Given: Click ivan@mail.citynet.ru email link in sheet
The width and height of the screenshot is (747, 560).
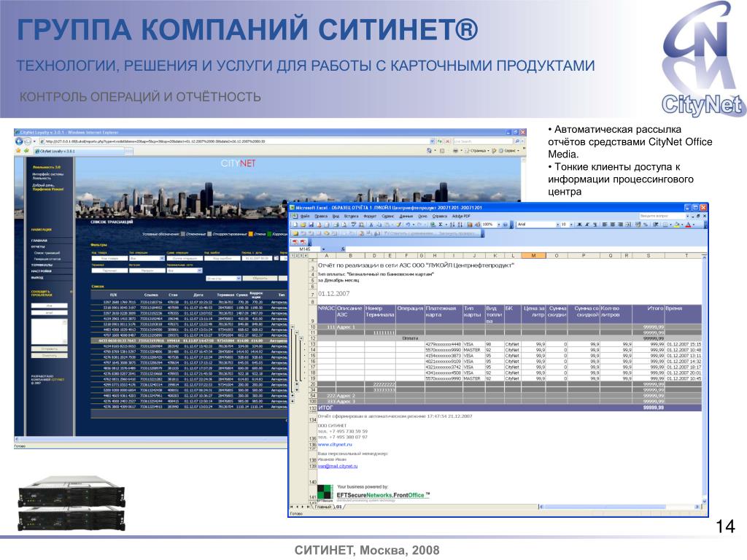Looking at the screenshot, I should click(x=338, y=466).
